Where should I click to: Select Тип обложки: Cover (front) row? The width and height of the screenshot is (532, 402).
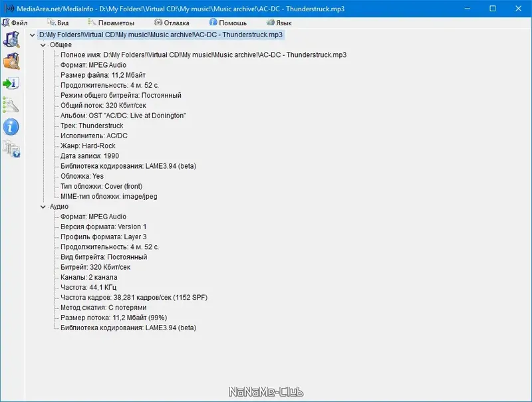pyautogui.click(x=101, y=187)
